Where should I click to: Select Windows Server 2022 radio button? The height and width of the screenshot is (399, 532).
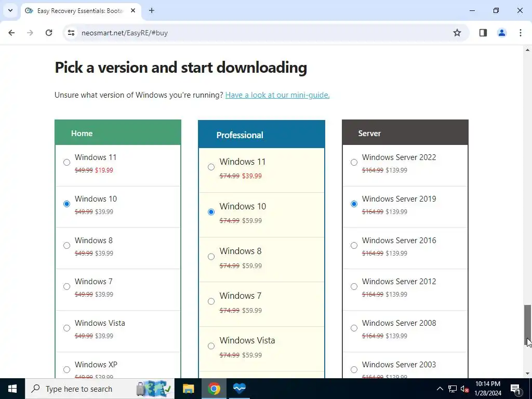(x=354, y=162)
